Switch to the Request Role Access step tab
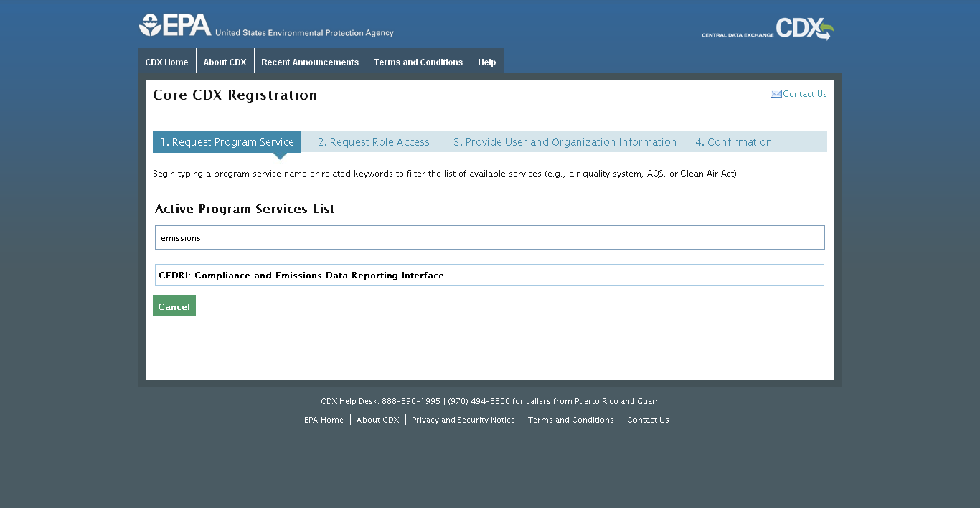The image size is (980, 508). click(x=373, y=141)
